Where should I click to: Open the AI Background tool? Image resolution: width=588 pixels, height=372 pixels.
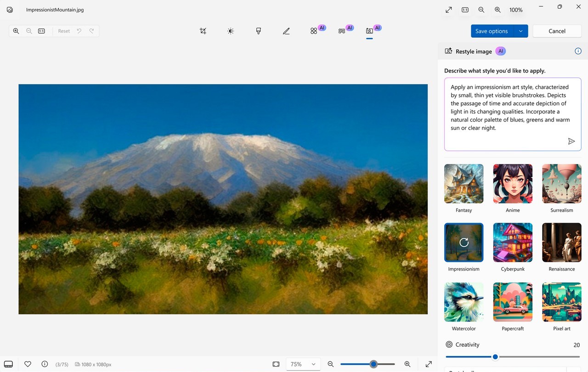342,31
